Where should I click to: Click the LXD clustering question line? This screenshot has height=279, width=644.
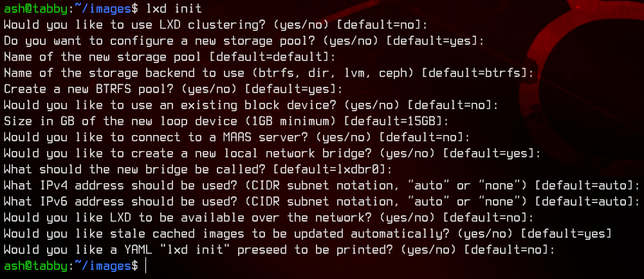[x=216, y=24]
